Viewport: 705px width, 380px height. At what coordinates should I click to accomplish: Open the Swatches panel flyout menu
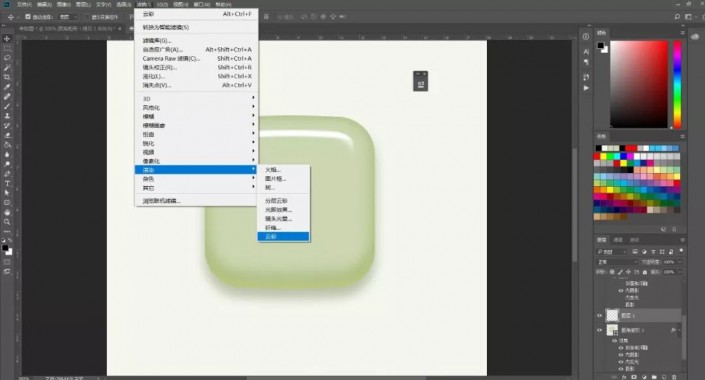pos(682,136)
